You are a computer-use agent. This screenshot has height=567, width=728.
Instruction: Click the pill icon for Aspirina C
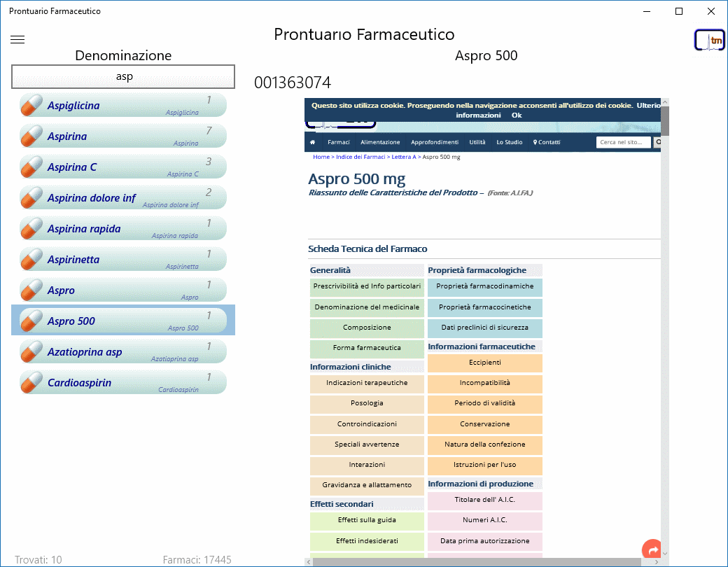coord(31,167)
